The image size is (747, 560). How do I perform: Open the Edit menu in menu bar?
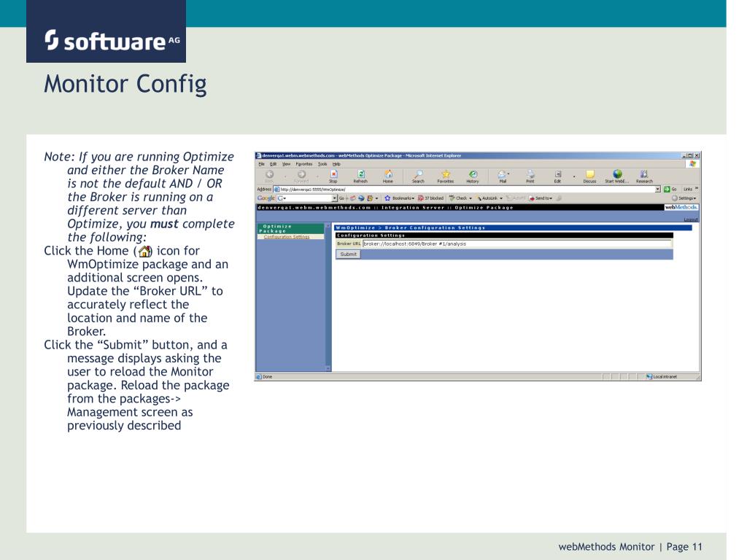pyautogui.click(x=273, y=164)
